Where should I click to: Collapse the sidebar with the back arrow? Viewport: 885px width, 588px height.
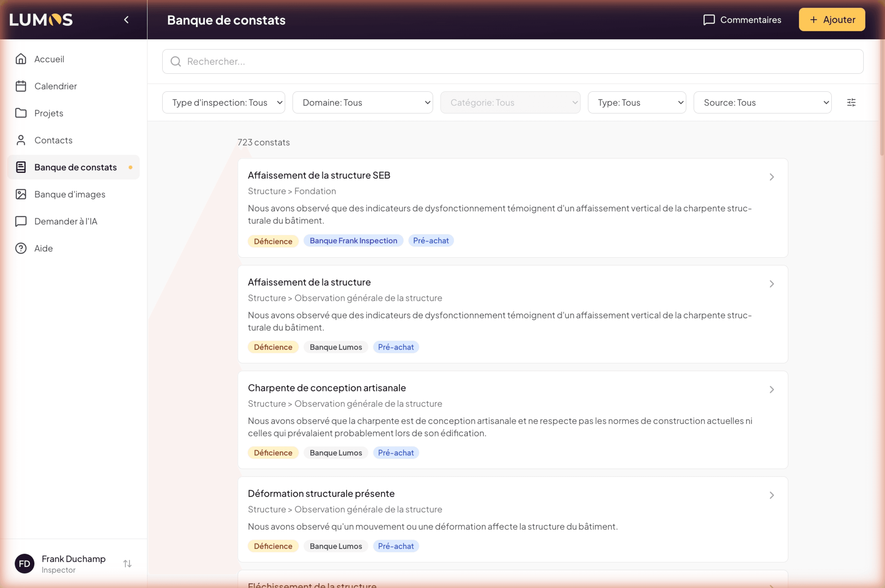pos(126,19)
